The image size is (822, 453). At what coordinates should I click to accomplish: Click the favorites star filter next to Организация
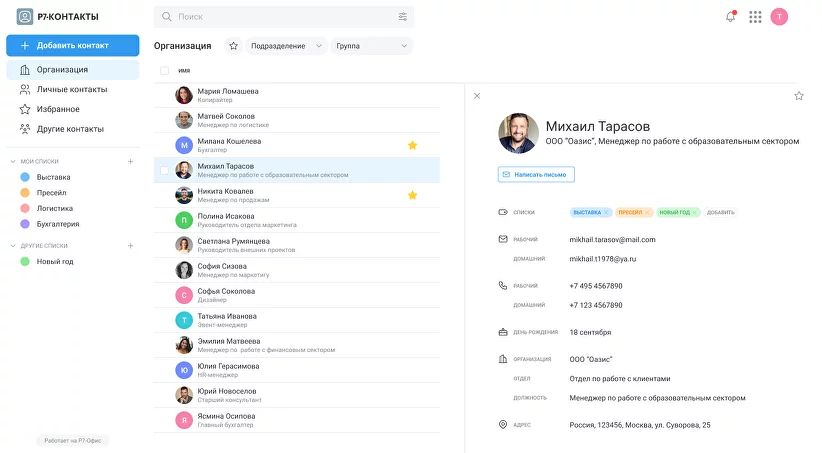pos(233,46)
